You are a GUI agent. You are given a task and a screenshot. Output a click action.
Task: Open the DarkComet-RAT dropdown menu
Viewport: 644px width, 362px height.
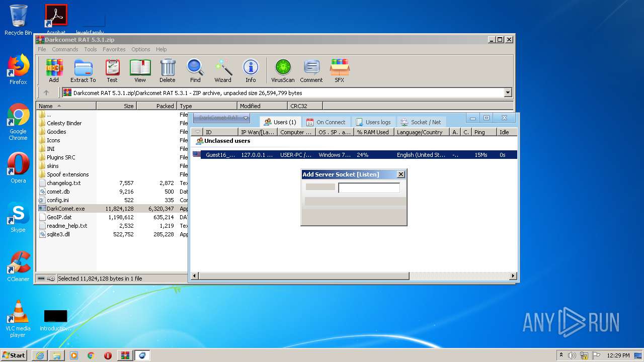(221, 118)
